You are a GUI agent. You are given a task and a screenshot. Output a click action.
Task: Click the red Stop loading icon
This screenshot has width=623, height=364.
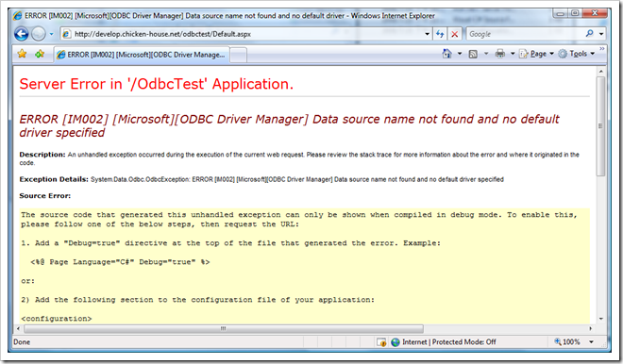click(455, 34)
